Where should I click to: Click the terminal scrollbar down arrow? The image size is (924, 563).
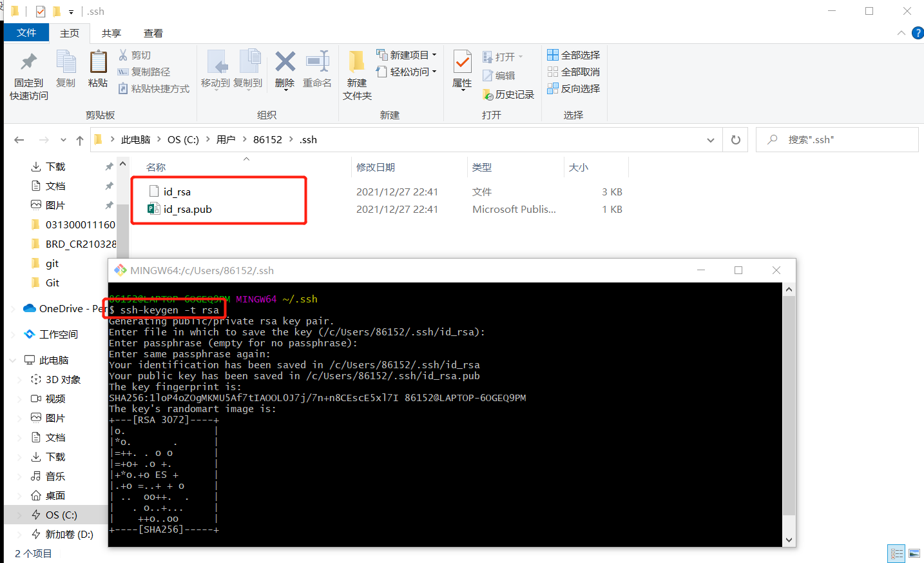[789, 540]
